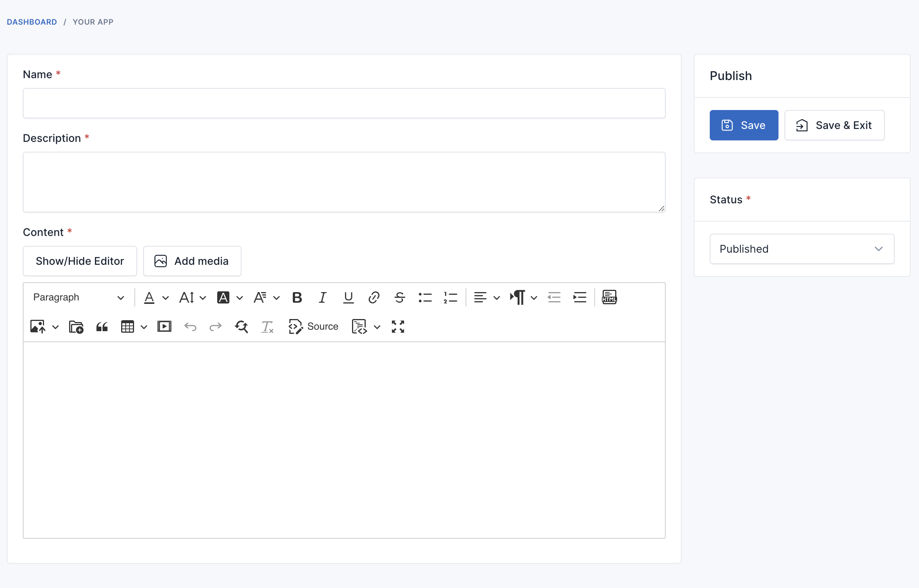Screen dimensions: 919x588
Task: Toggle bulleted list
Action: pyautogui.click(x=425, y=297)
